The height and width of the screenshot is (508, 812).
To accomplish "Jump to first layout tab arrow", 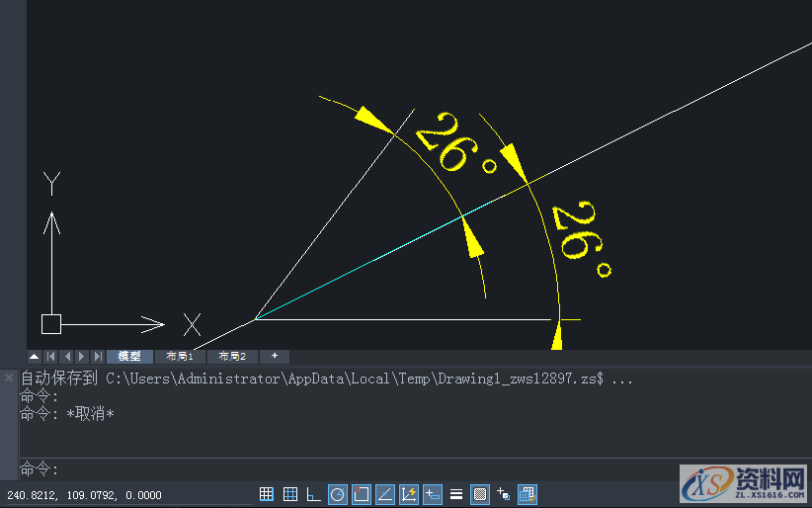I will click(x=50, y=356).
